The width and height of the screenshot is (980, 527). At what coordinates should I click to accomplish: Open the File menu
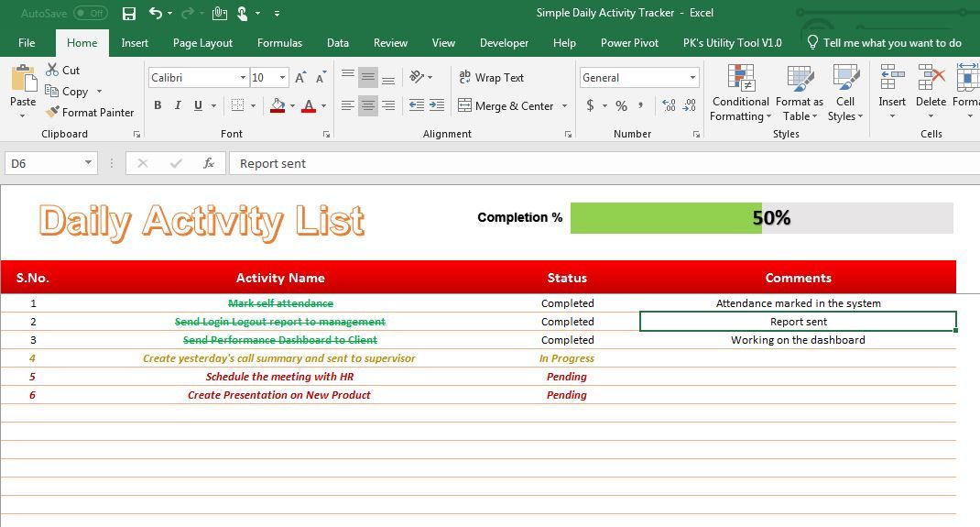pyautogui.click(x=27, y=42)
